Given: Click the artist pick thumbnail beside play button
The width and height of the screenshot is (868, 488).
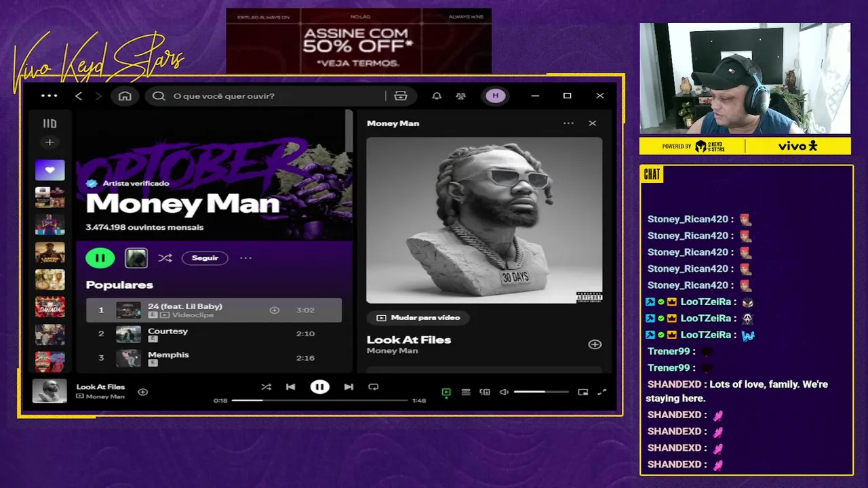Looking at the screenshot, I should (x=136, y=258).
